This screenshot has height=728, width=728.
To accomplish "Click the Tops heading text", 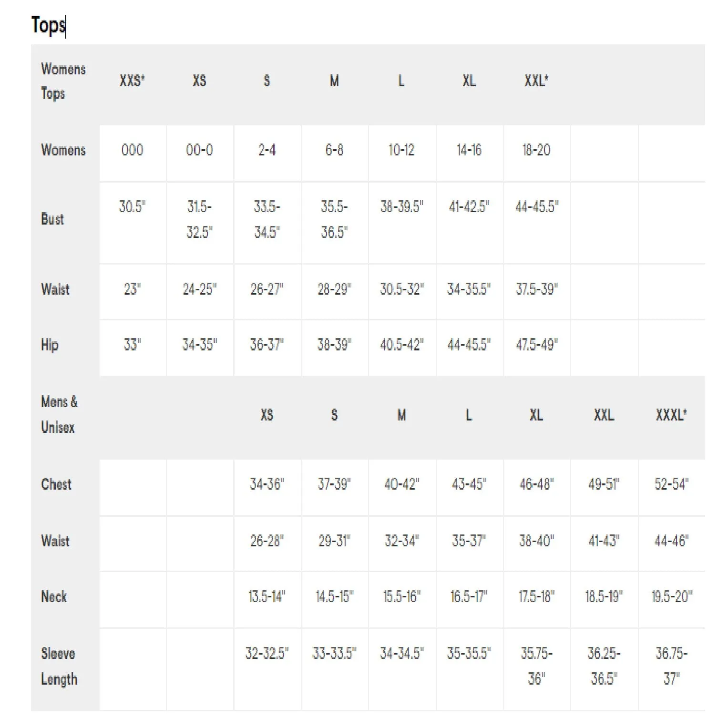I will pyautogui.click(x=48, y=25).
